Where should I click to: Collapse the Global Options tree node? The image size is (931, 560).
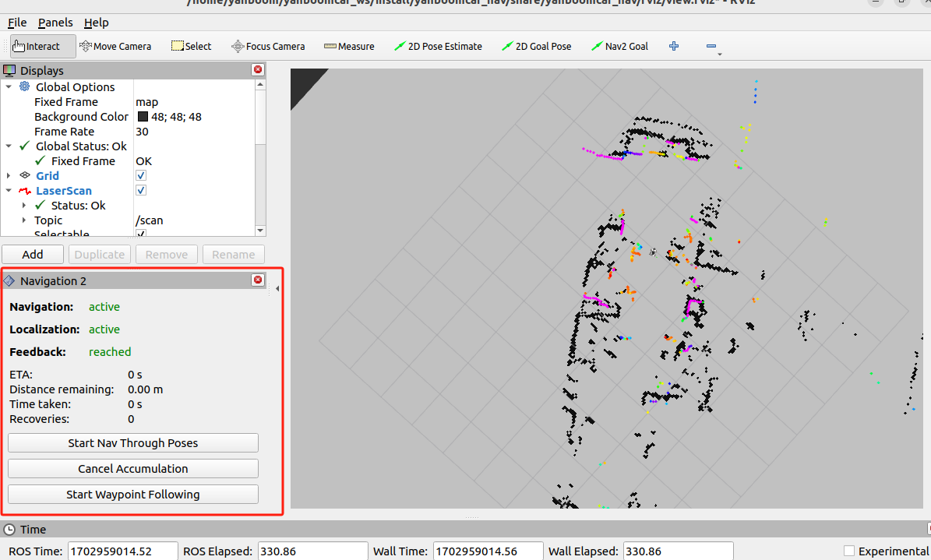[9, 86]
